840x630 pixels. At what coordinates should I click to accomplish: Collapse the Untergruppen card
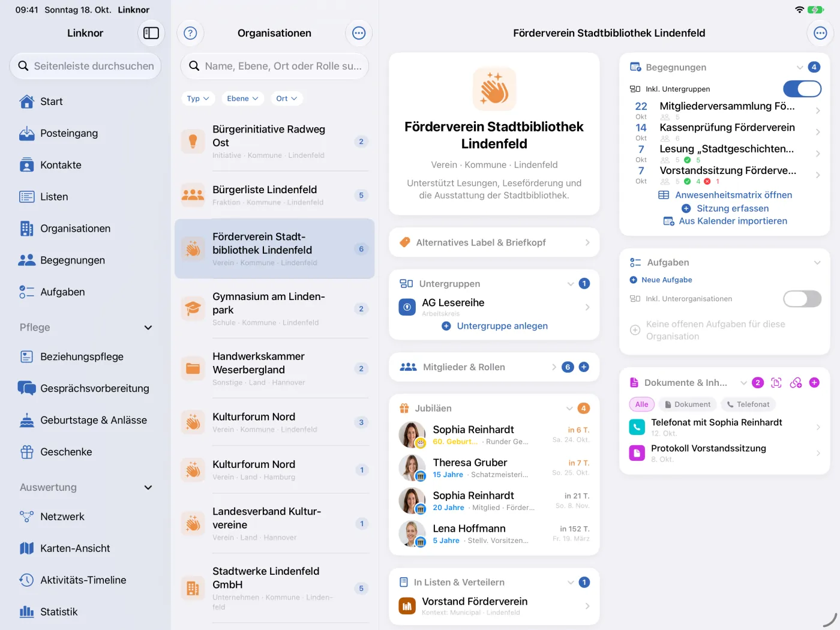(571, 284)
